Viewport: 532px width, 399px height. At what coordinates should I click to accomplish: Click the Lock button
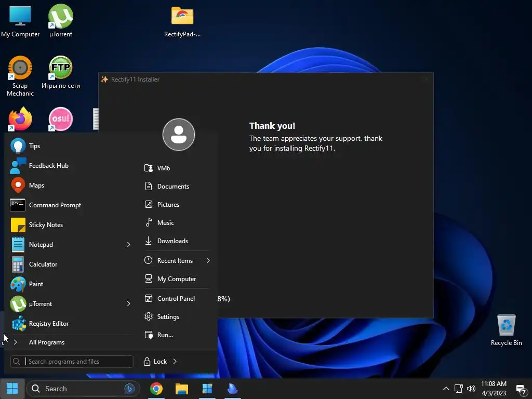click(x=155, y=362)
